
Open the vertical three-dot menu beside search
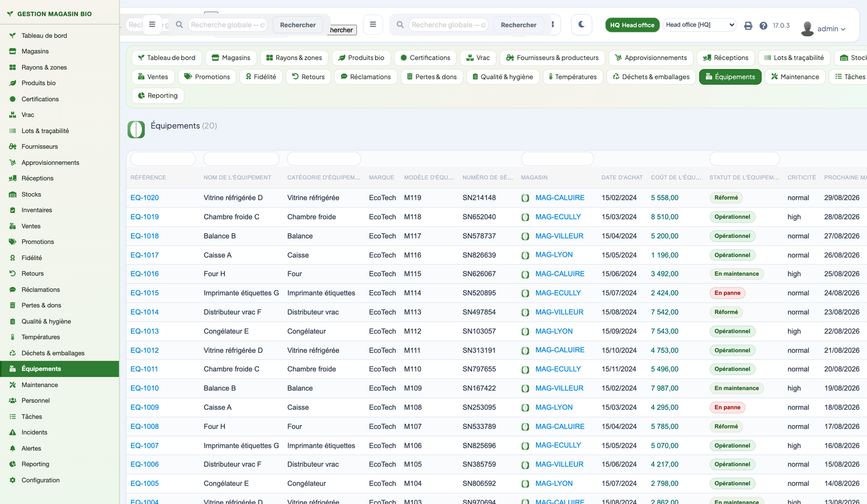(x=553, y=25)
